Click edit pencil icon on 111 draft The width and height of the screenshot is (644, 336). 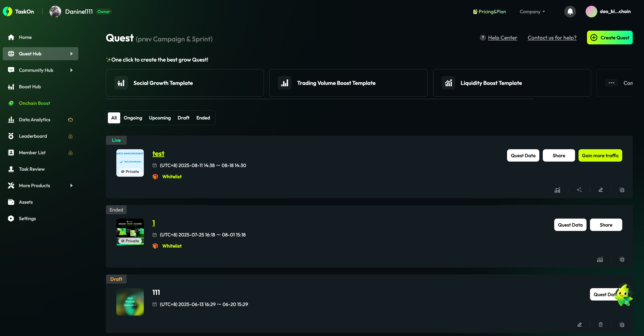click(x=579, y=325)
